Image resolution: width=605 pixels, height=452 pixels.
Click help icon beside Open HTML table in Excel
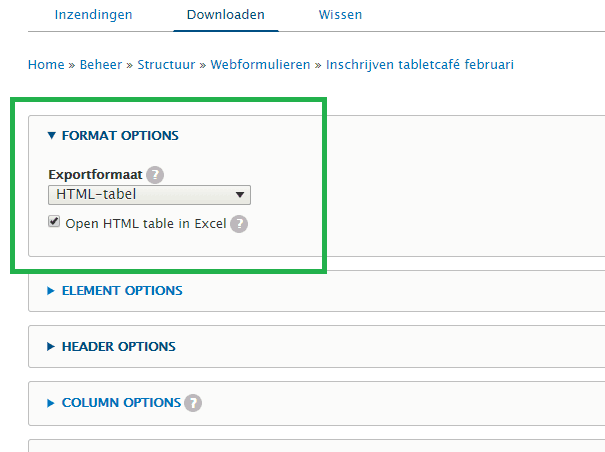pyautogui.click(x=238, y=224)
